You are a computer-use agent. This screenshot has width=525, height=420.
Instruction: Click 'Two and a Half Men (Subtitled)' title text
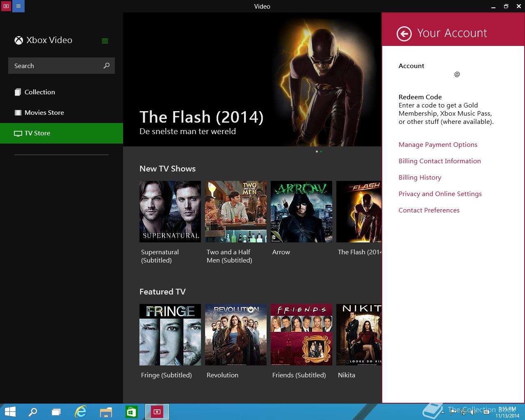pyautogui.click(x=229, y=256)
